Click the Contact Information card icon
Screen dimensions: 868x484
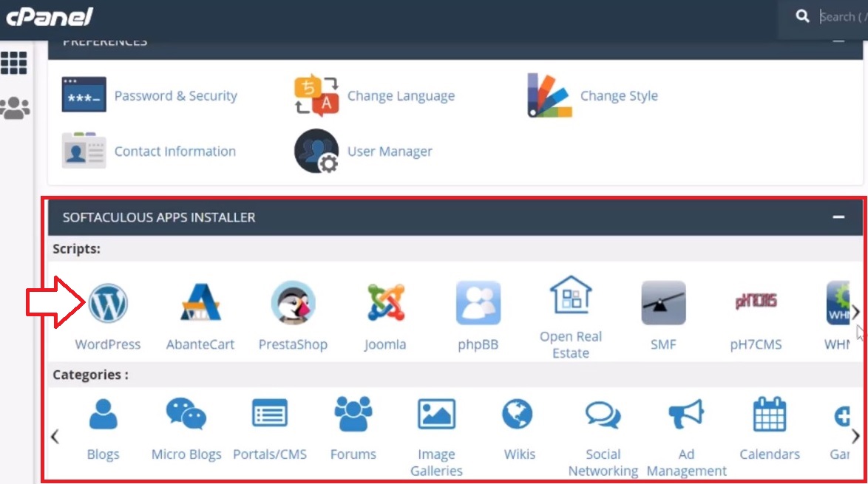84,151
